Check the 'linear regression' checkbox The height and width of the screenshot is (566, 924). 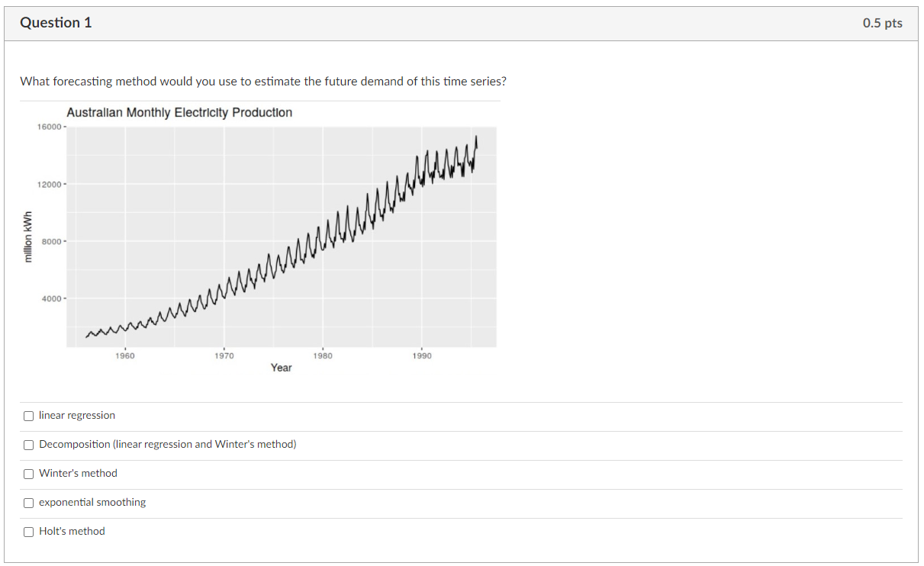coord(28,416)
